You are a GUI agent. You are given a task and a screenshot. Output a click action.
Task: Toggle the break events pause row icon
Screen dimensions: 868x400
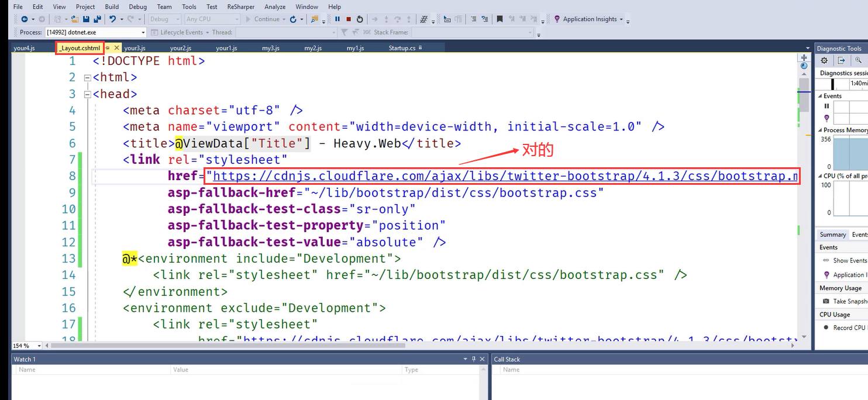(826, 106)
